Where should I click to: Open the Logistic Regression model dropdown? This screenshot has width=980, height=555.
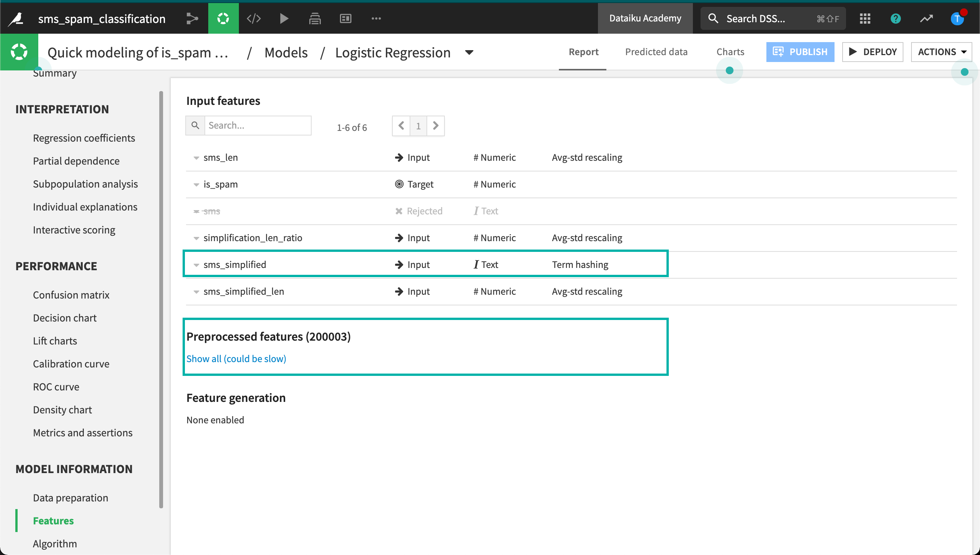coord(469,52)
